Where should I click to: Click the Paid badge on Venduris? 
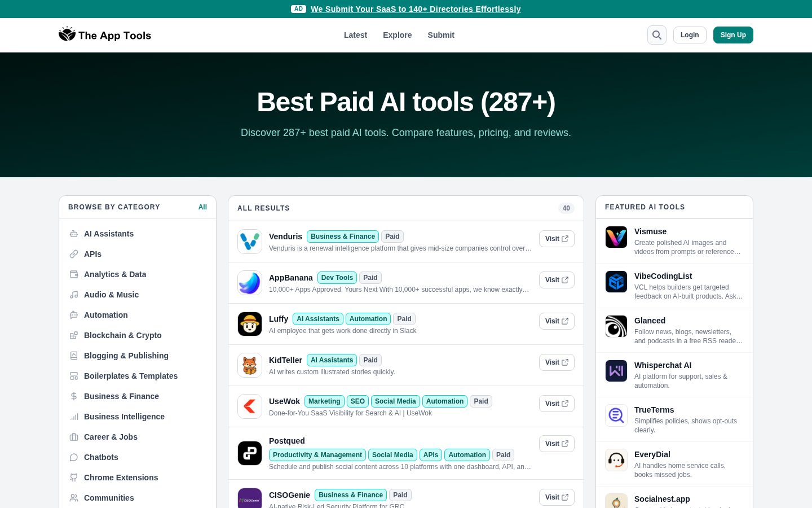[x=392, y=237]
